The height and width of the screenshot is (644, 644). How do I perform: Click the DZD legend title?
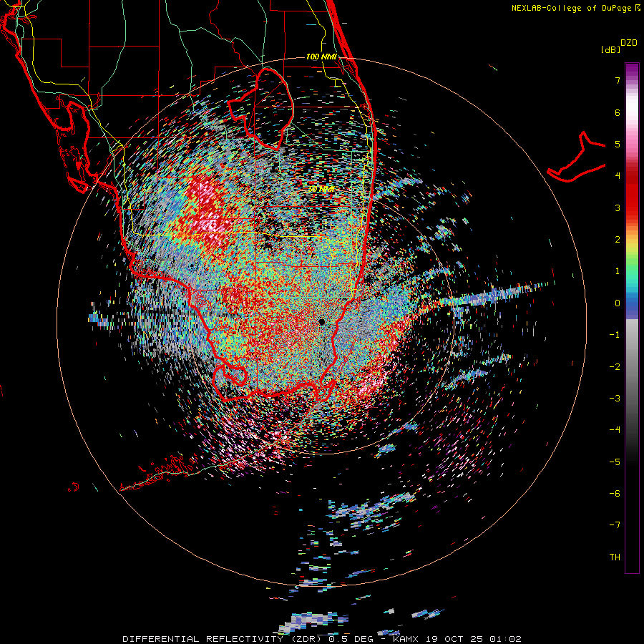[x=629, y=43]
